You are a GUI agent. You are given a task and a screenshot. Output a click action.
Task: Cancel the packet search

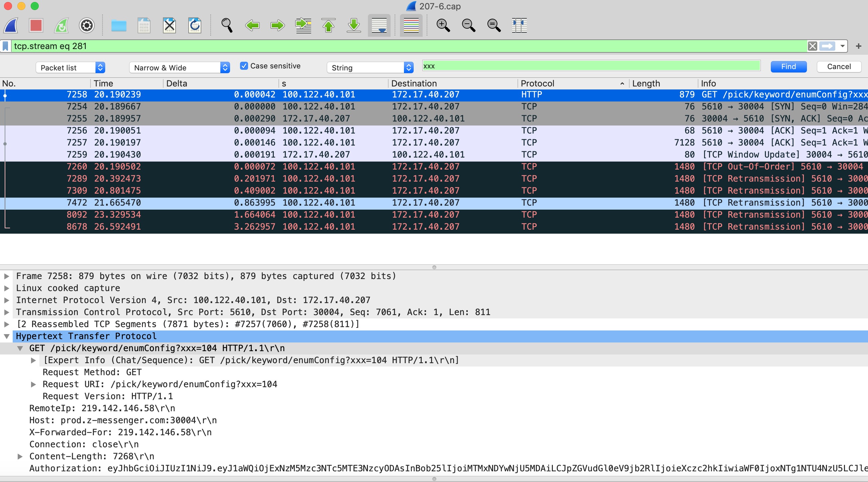click(x=839, y=67)
